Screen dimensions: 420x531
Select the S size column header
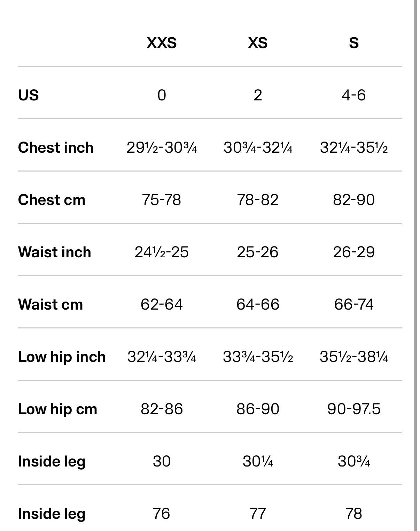(x=354, y=43)
